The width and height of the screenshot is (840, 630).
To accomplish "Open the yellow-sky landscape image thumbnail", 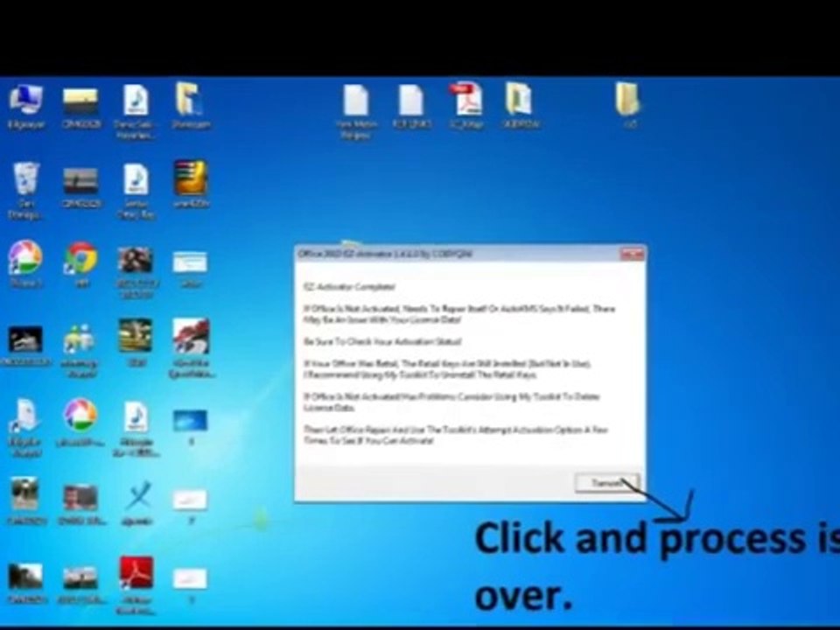I will (80, 107).
